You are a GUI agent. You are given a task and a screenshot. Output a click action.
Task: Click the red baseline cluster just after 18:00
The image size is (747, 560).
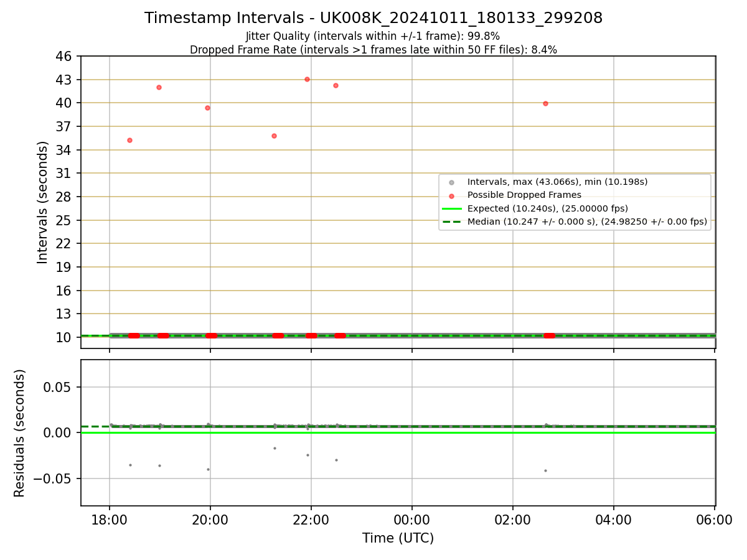[x=134, y=335]
